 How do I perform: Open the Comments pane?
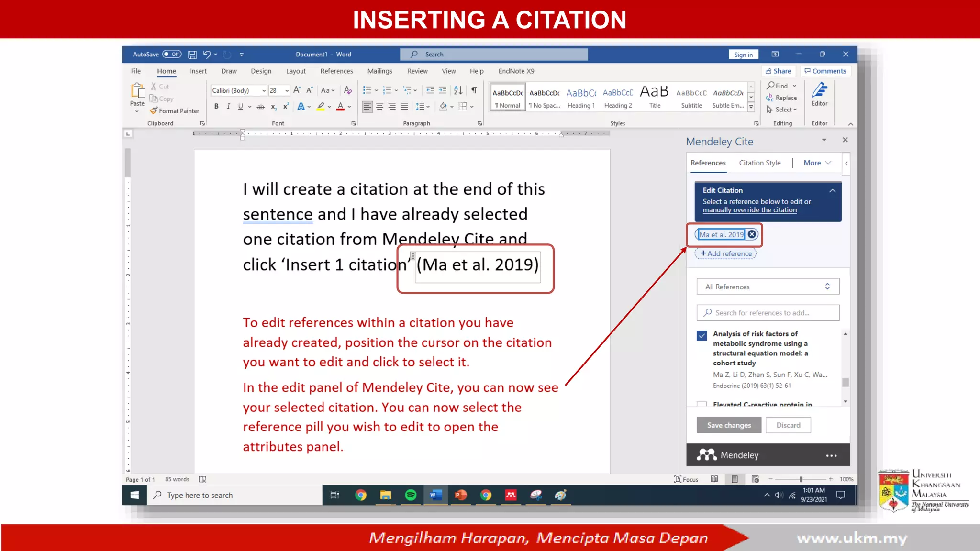coord(825,71)
